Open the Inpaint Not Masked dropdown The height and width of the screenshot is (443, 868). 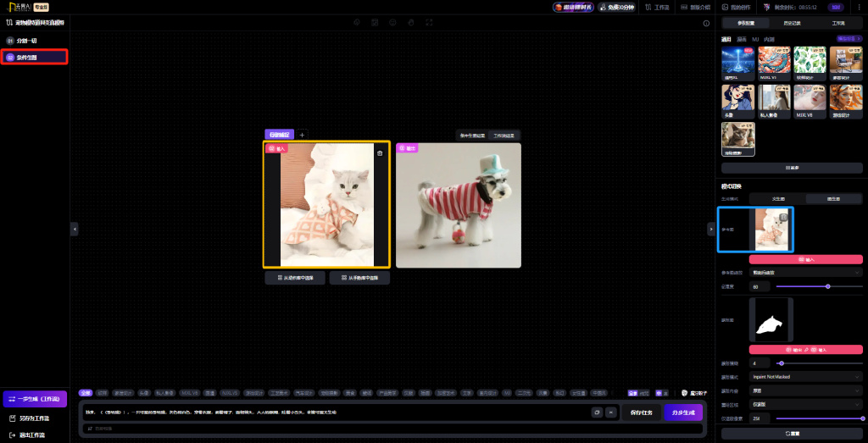click(805, 377)
